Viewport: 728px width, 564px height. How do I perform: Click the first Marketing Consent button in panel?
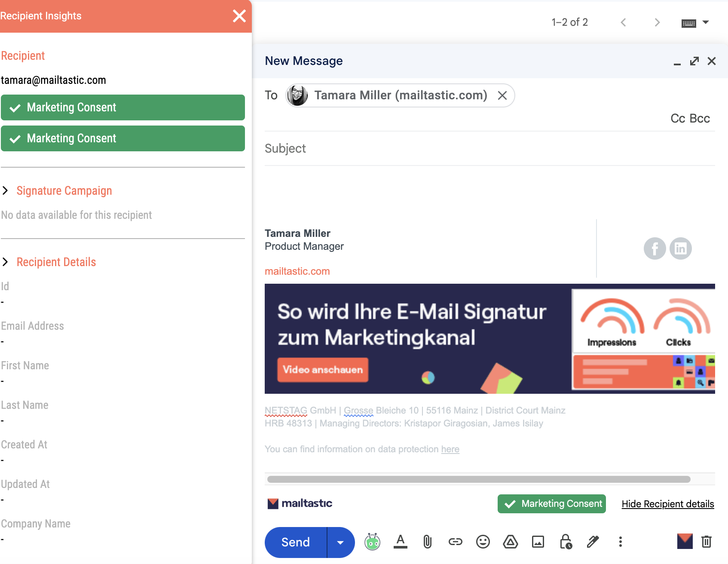pos(123,107)
